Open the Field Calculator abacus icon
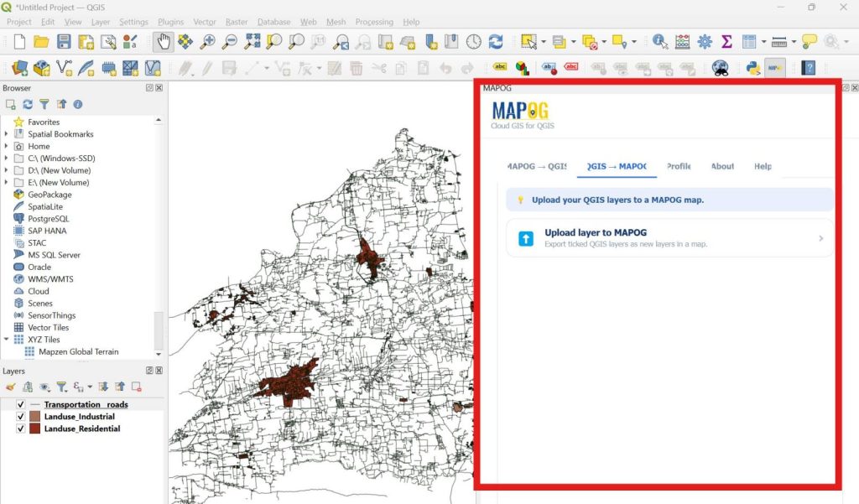Image resolution: width=859 pixels, height=504 pixels. (682, 42)
